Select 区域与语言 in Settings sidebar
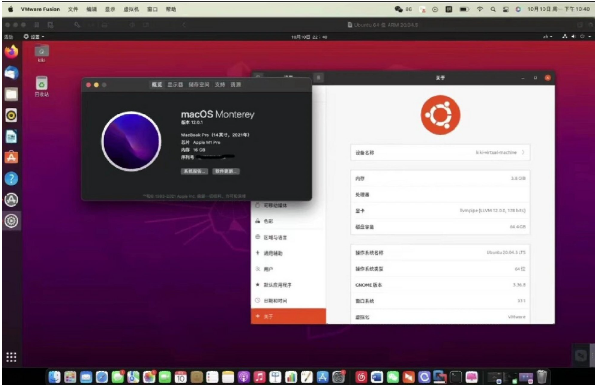The image size is (596, 387). [x=288, y=237]
